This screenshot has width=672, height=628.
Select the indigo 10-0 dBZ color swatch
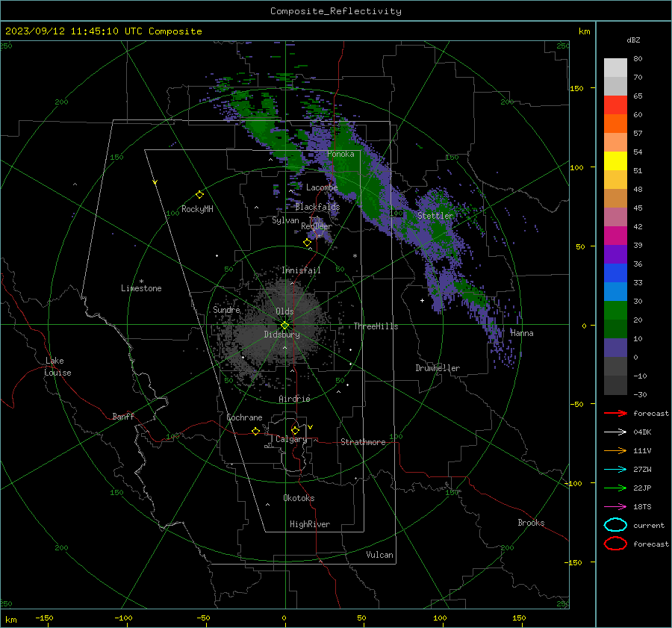coord(615,348)
